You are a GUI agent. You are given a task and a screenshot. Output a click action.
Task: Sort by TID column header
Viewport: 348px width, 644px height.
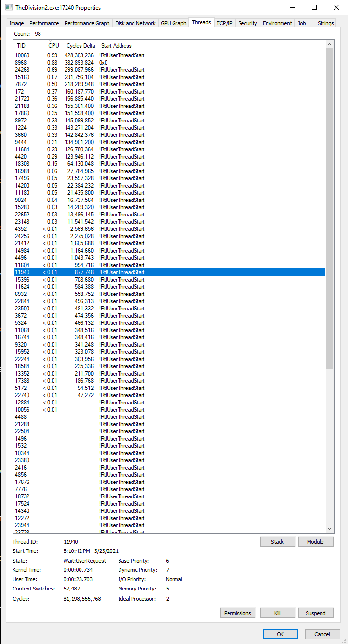(x=21, y=46)
